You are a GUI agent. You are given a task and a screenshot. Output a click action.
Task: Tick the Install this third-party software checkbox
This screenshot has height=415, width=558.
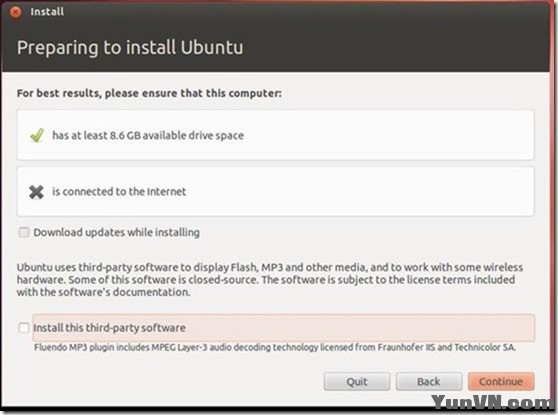[24, 328]
